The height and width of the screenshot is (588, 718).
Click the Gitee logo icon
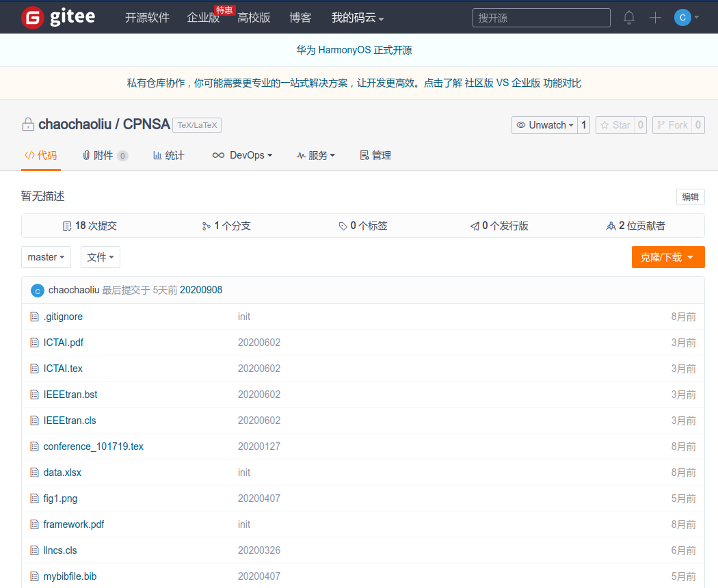(x=32, y=18)
